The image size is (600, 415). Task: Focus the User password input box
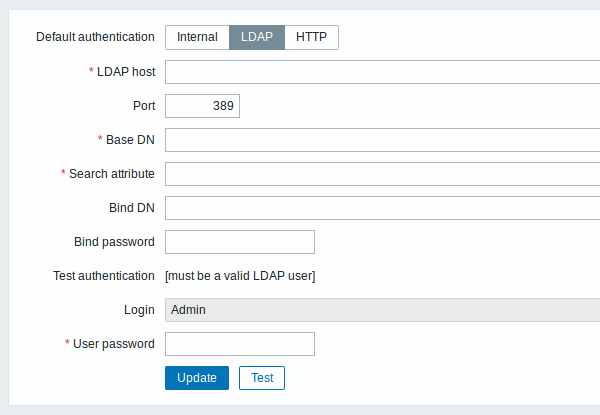tap(240, 344)
